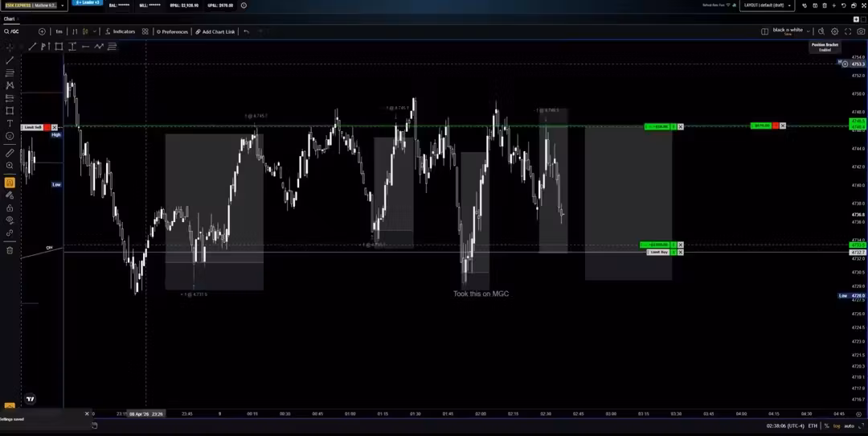Select the pattern drawing tool in sidebar
The width and height of the screenshot is (868, 436).
(10, 85)
